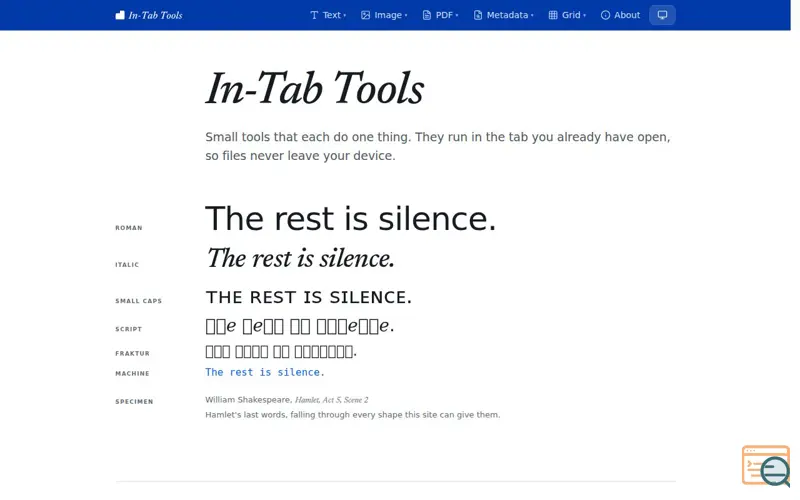Expand the PDF menu caret
The width and height of the screenshot is (800, 500).
[457, 16]
